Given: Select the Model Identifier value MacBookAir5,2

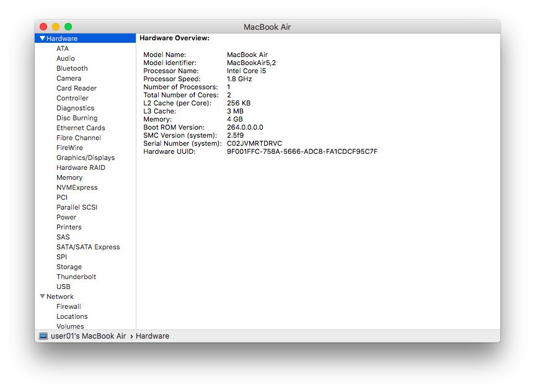Looking at the screenshot, I should [x=251, y=63].
